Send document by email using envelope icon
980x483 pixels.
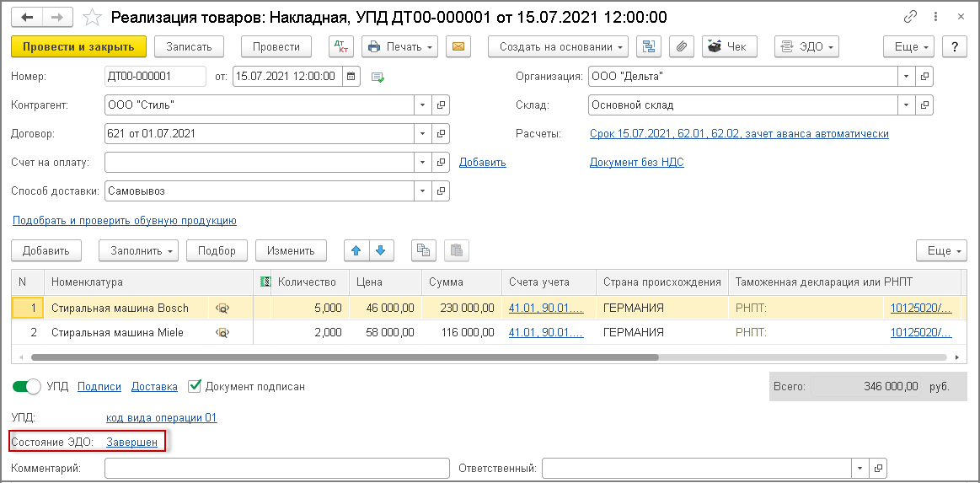tap(458, 47)
